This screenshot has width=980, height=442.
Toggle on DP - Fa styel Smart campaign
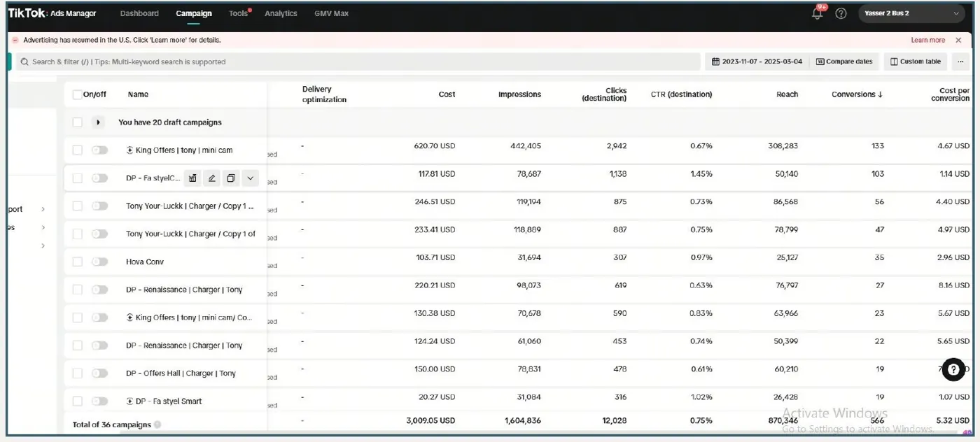(x=100, y=401)
